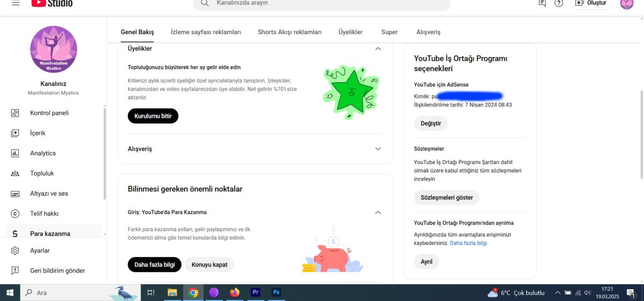Image resolution: width=644 pixels, height=301 pixels.
Task: Switch to the Super tab
Action: [x=390, y=32]
